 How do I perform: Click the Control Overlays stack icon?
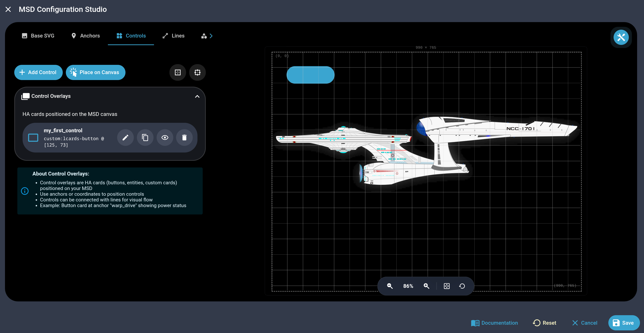pos(25,96)
